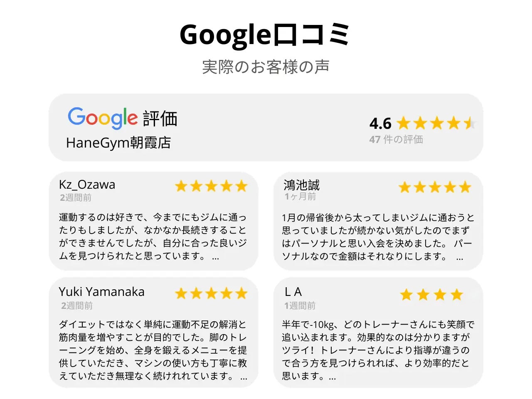Click 鴻池誠's five-star rating
Viewport: 532px width, 399px height.
(x=435, y=187)
